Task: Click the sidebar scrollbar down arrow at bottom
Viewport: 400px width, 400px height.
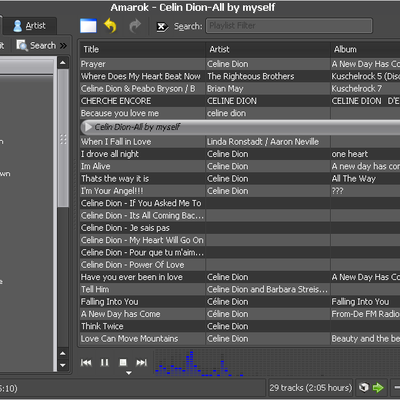Action: [63, 365]
